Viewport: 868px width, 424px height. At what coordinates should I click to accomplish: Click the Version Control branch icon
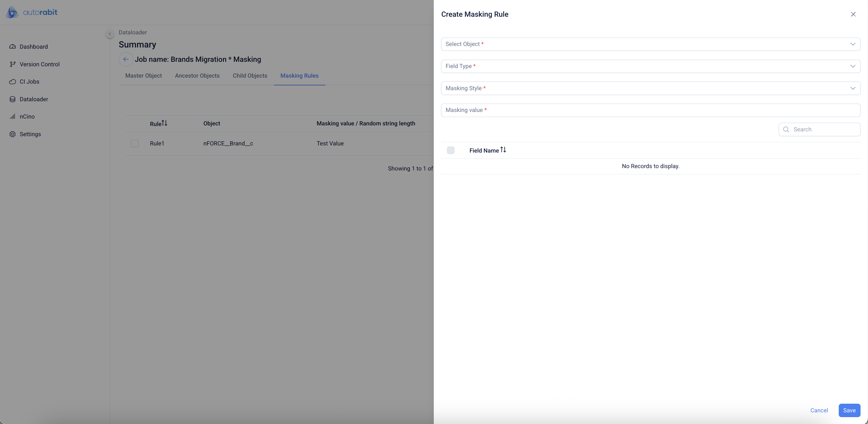click(x=13, y=64)
